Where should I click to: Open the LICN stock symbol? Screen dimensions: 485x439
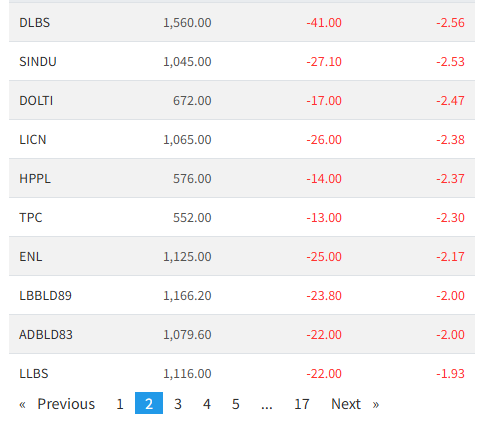coord(33,140)
